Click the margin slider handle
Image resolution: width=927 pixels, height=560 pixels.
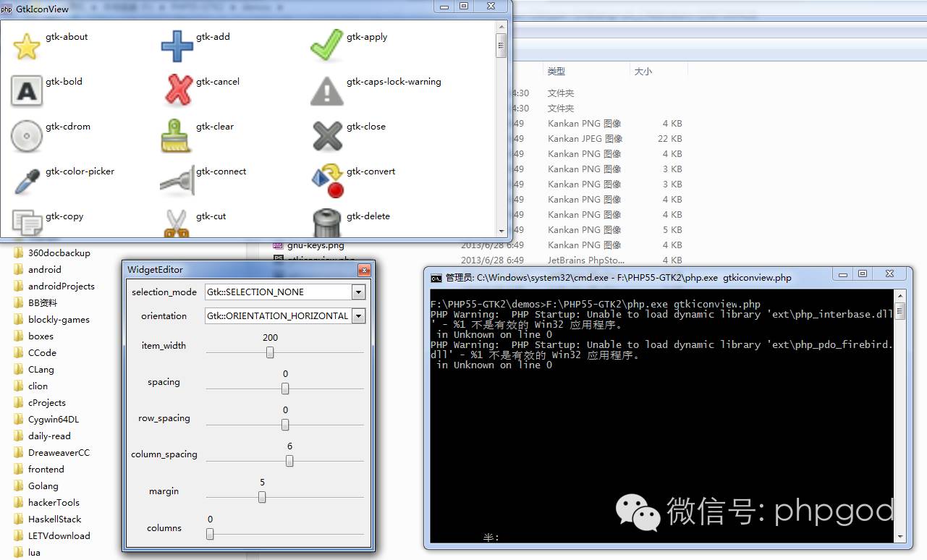click(x=262, y=497)
